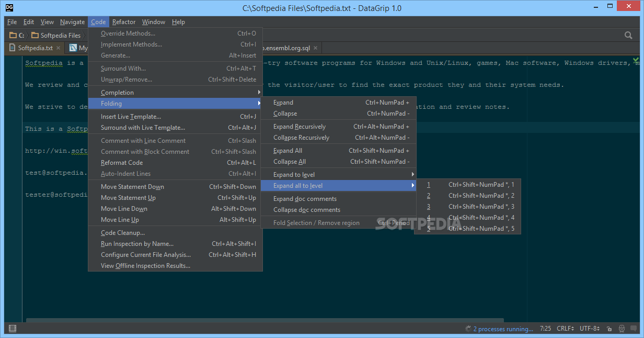
Task: Select Move Line Down
Action: click(x=175, y=209)
